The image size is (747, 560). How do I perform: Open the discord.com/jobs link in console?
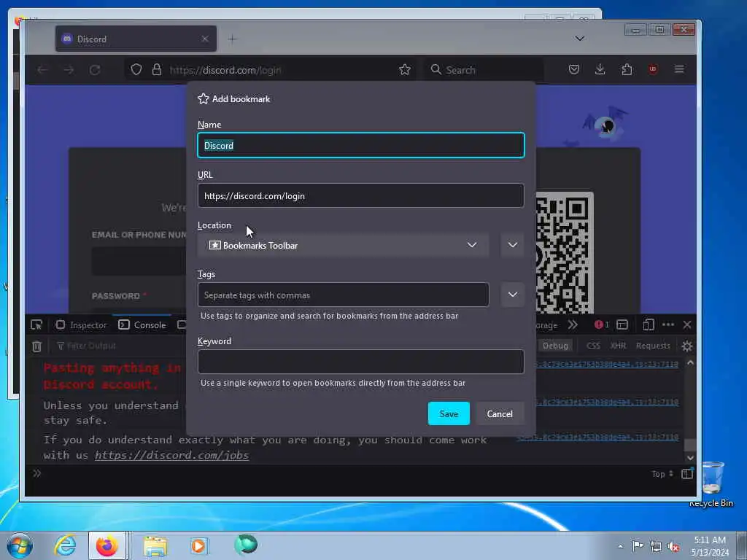pos(171,455)
